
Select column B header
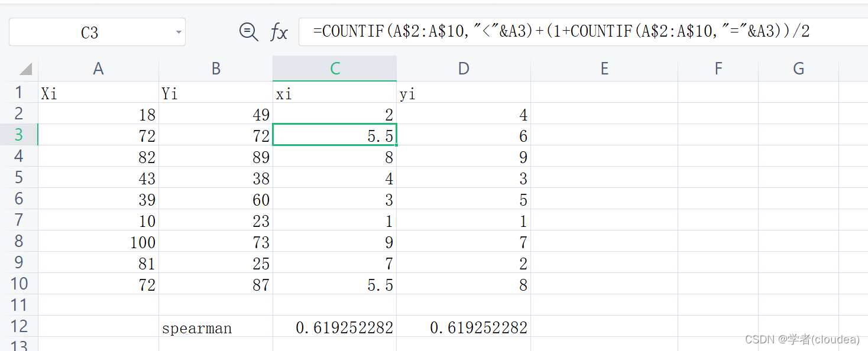click(x=216, y=69)
